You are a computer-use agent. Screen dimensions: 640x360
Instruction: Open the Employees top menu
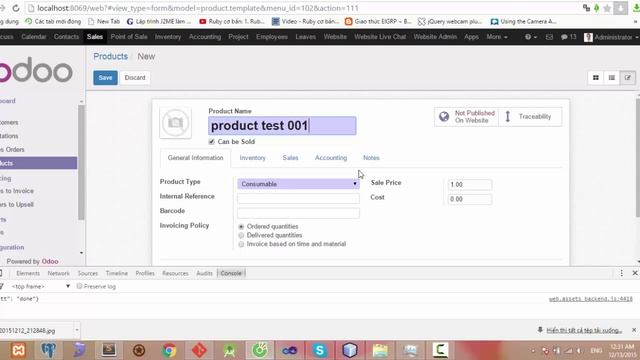(x=272, y=37)
